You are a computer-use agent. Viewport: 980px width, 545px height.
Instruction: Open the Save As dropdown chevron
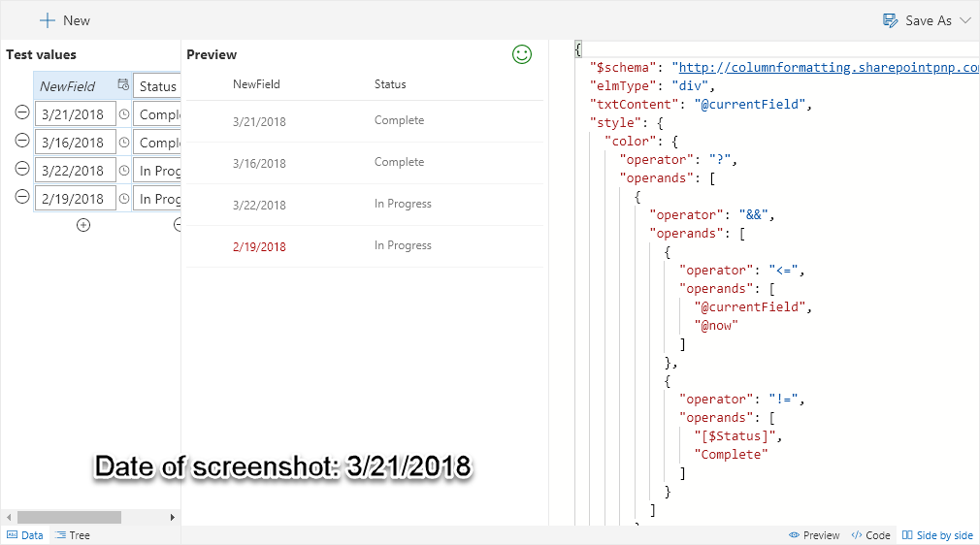(x=964, y=20)
